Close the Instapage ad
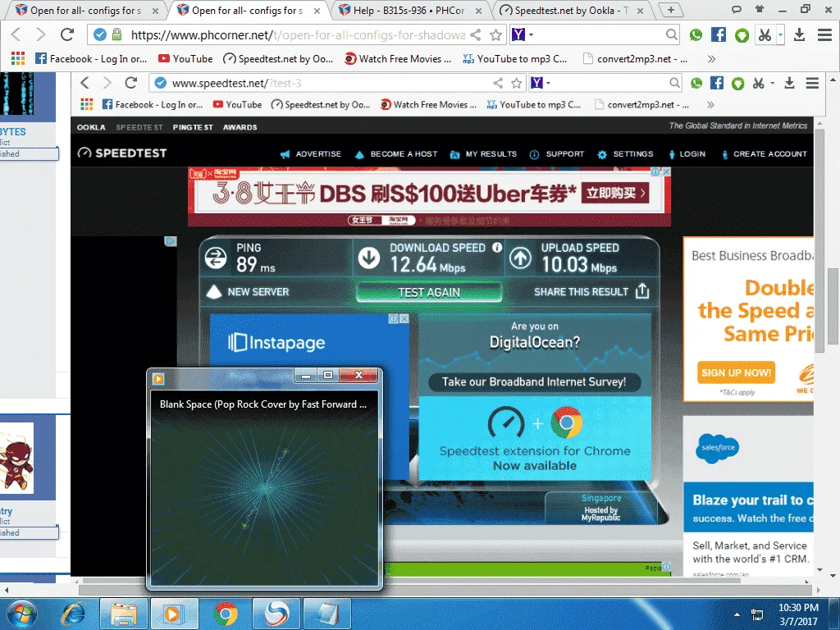Screen dimensions: 840x630 tap(404, 319)
